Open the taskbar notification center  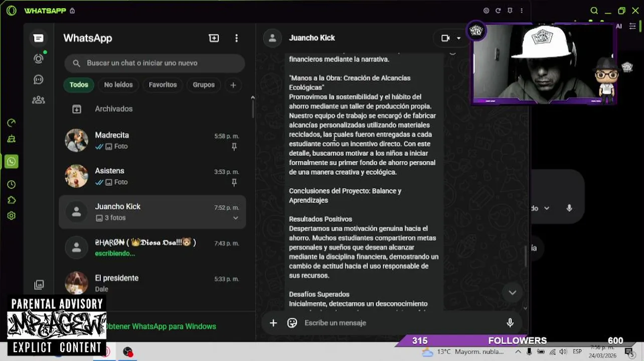628,352
